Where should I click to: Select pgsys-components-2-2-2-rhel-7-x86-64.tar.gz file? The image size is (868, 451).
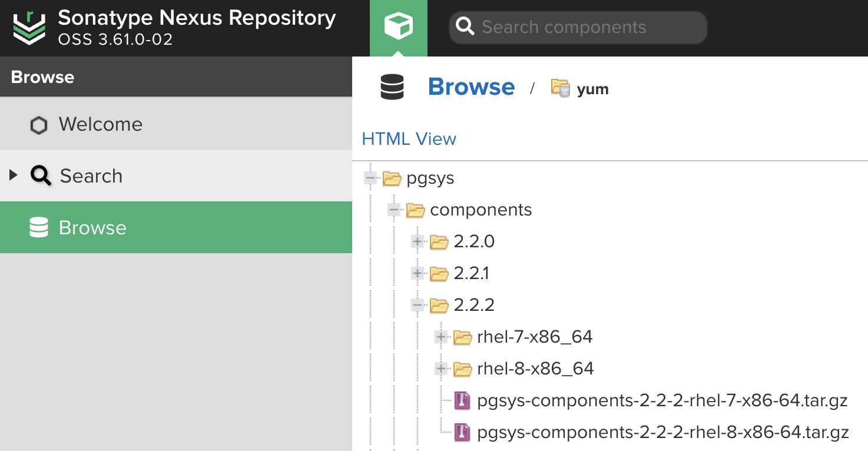tap(662, 401)
